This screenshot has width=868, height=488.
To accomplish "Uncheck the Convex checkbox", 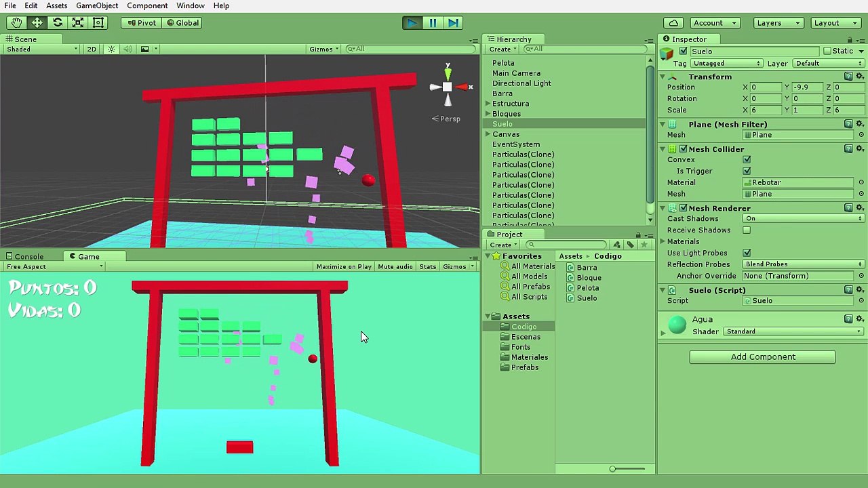I will click(747, 160).
